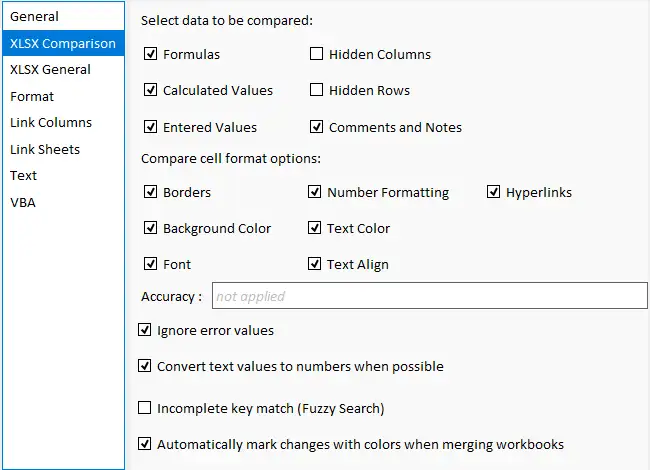This screenshot has height=470, width=650.
Task: Open the General settings category
Action: (63, 16)
